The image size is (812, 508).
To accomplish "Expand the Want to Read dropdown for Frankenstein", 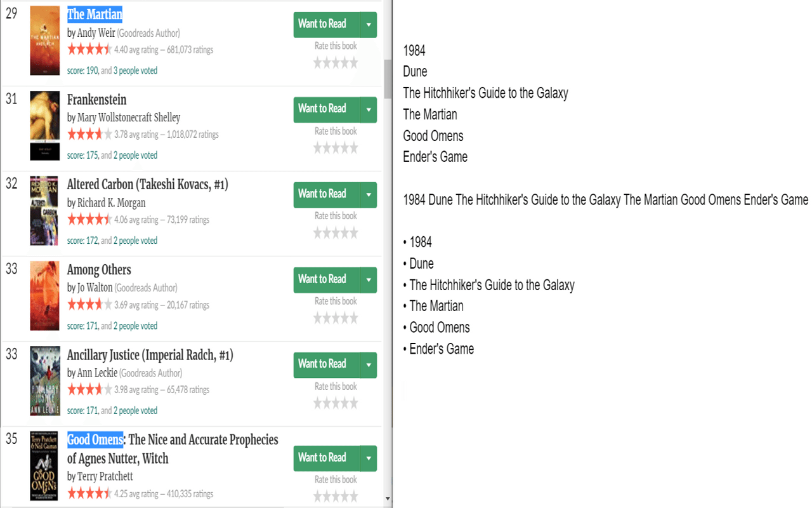I will [369, 109].
